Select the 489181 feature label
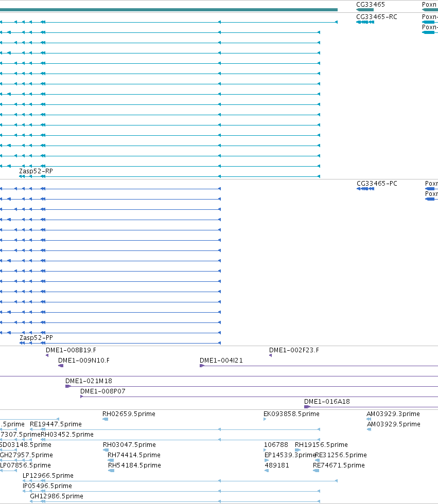Screen dimensions: 438x504 click(x=277, y=465)
